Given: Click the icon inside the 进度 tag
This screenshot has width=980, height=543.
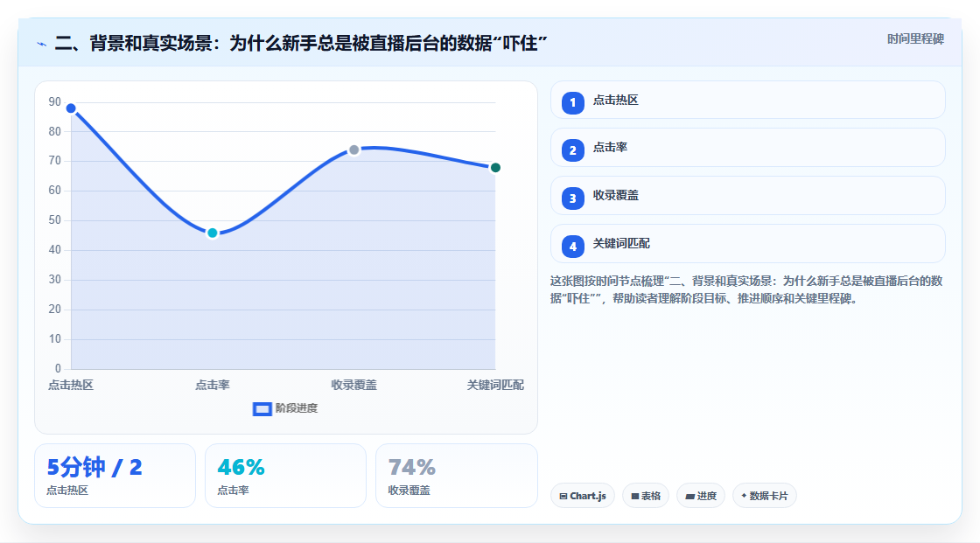Looking at the screenshot, I should pyautogui.click(x=690, y=496).
